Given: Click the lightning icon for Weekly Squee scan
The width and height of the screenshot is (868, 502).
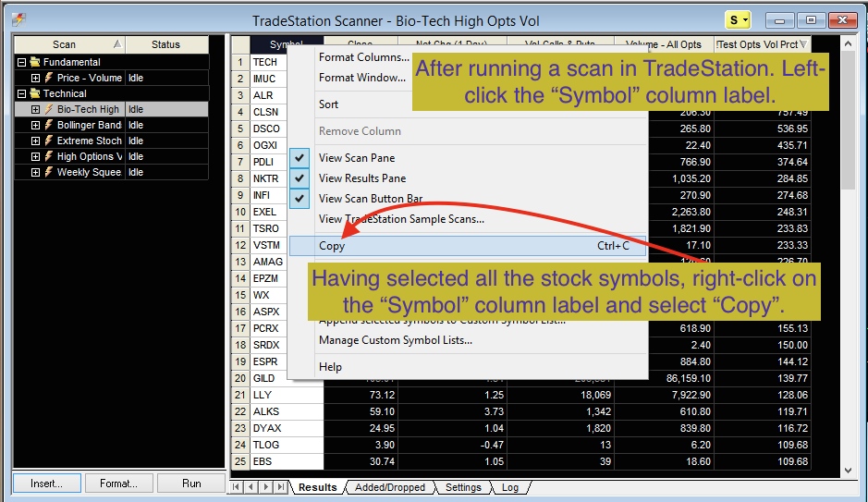Looking at the screenshot, I should (49, 172).
